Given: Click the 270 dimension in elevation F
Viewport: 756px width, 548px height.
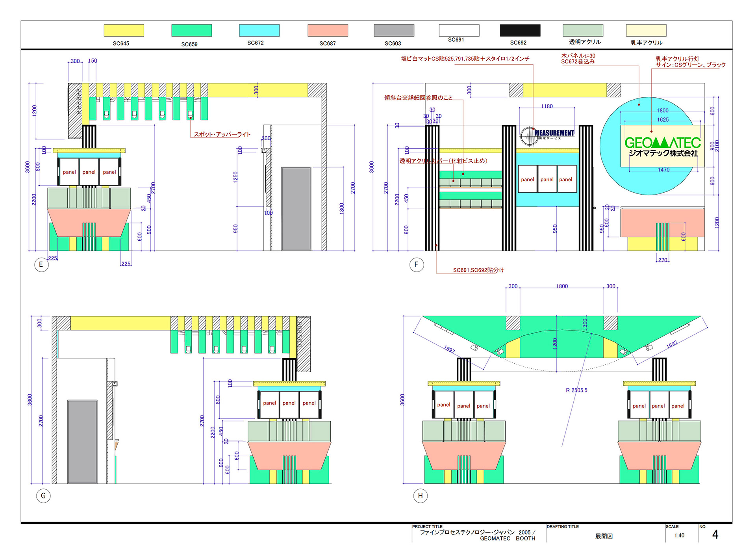Looking at the screenshot, I should pyautogui.click(x=663, y=260).
